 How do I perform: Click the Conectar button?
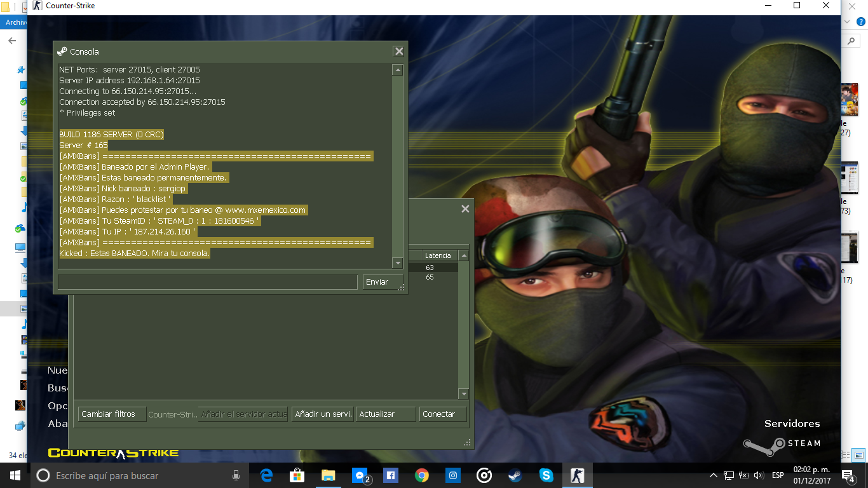(443, 414)
